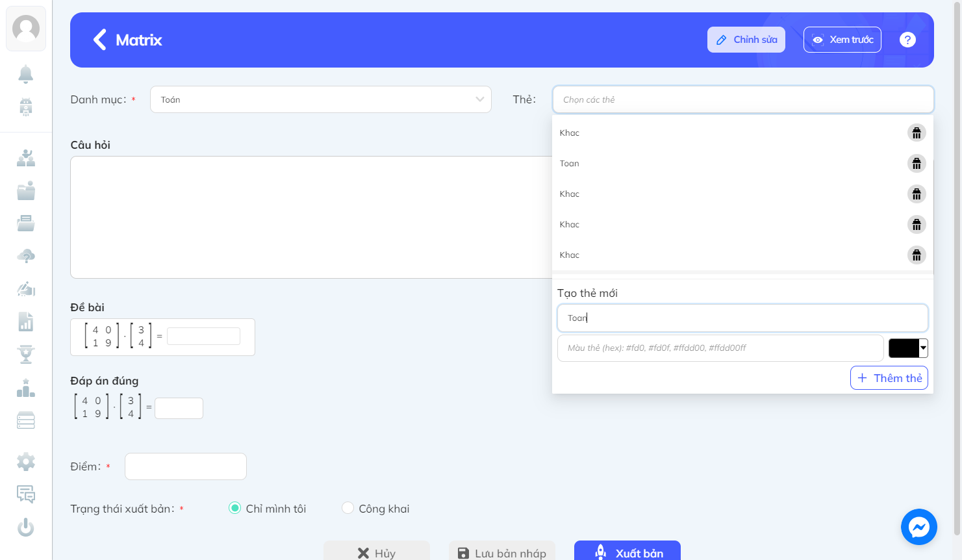Image resolution: width=962 pixels, height=560 pixels.
Task: Open the Danh mục Toán dropdown
Action: (321, 99)
